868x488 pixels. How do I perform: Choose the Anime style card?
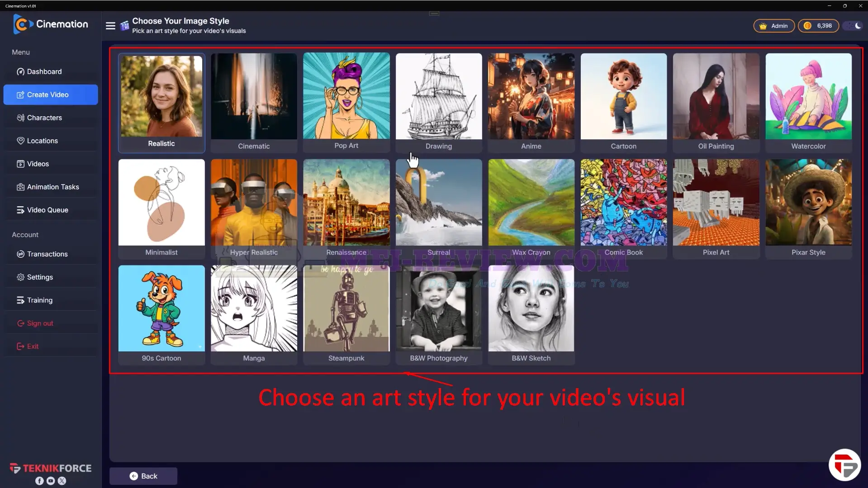[531, 103]
